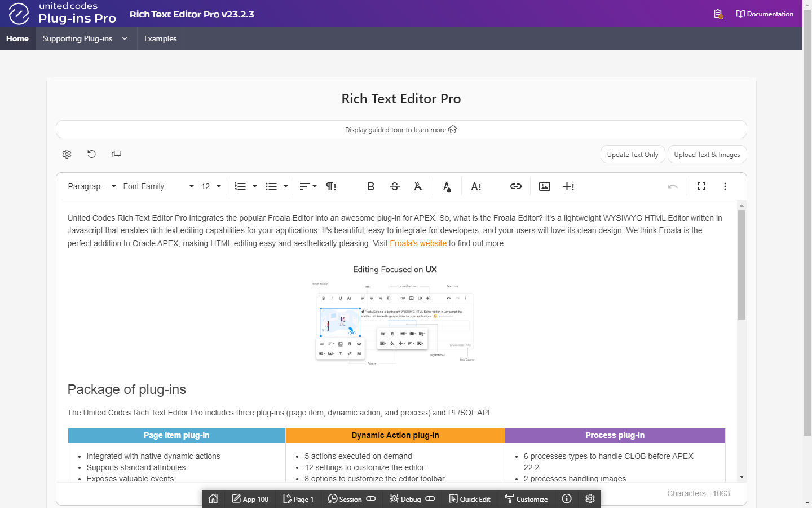Click the Upload Text & Images button
The width and height of the screenshot is (812, 508).
click(707, 155)
